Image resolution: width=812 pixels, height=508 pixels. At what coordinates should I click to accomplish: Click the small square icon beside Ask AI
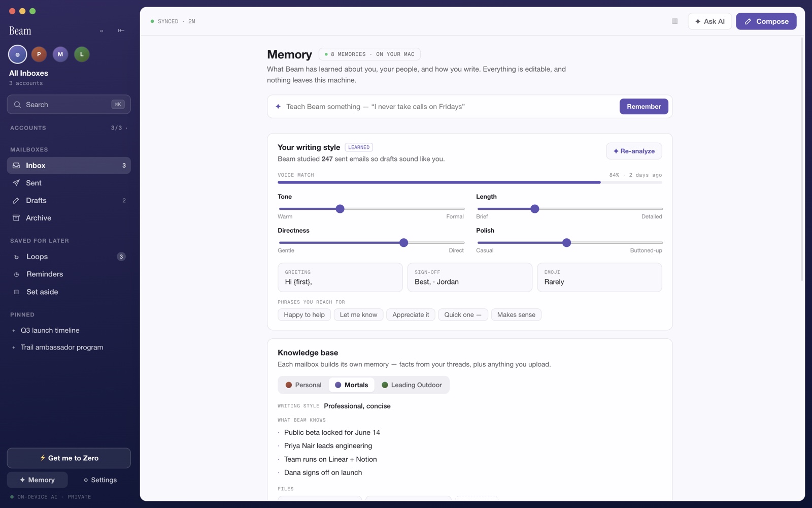coord(674,21)
